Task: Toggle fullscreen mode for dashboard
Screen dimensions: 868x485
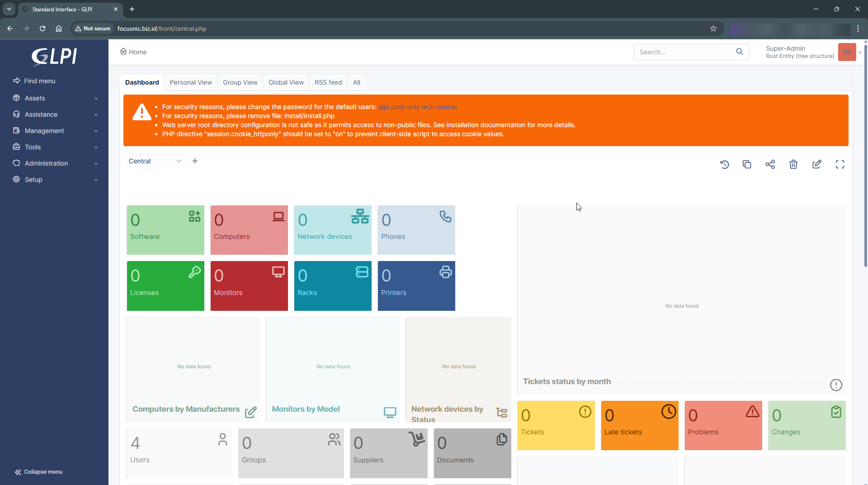Action: click(x=840, y=164)
